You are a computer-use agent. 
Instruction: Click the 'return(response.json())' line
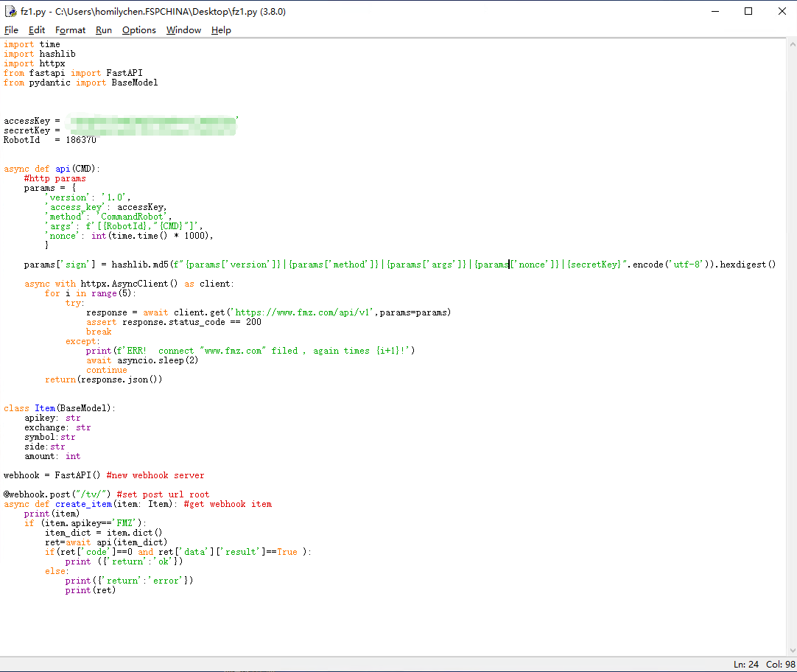pos(104,379)
